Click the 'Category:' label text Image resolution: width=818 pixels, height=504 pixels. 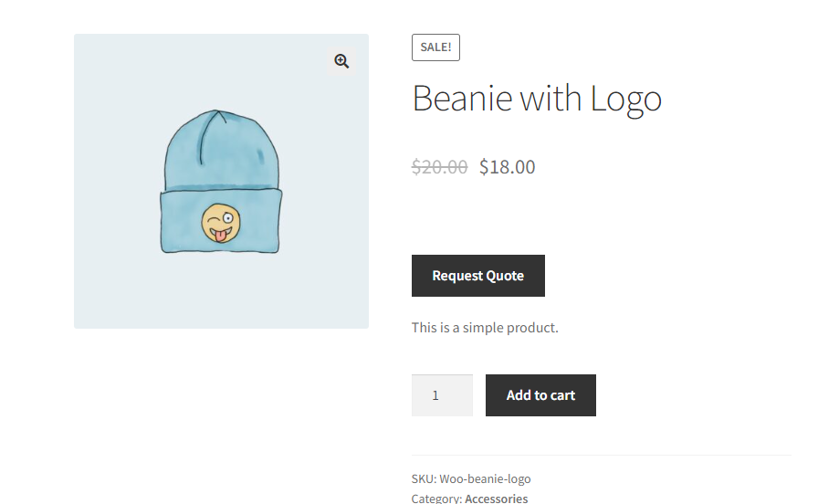(436, 498)
